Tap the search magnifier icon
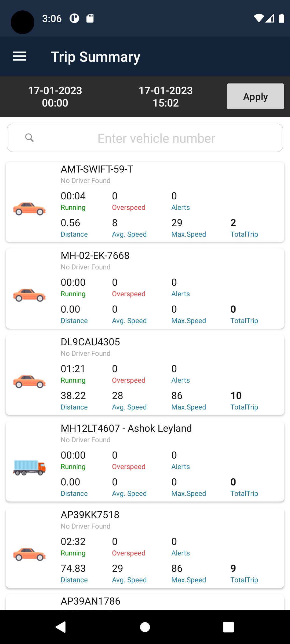290x644 pixels. (30, 138)
